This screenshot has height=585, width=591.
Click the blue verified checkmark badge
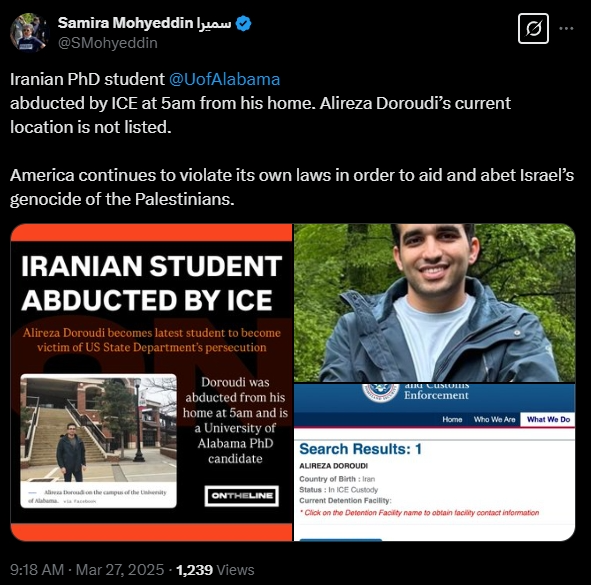[243, 23]
